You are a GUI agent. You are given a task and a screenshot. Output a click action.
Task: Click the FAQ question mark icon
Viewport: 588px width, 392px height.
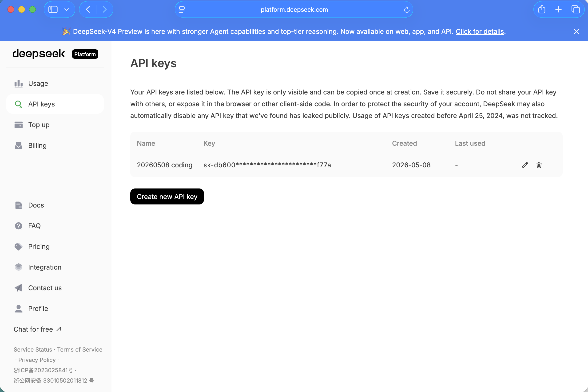19,226
